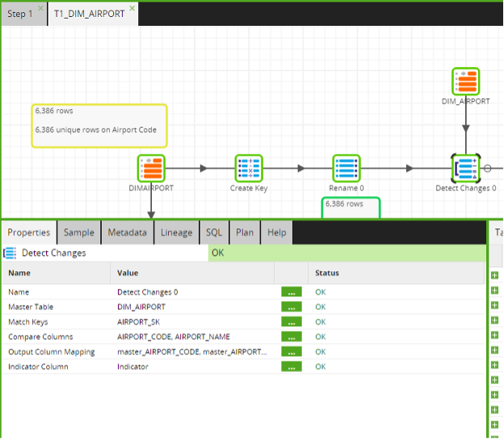Open the Match Keys ellipsis editor button

click(x=292, y=322)
